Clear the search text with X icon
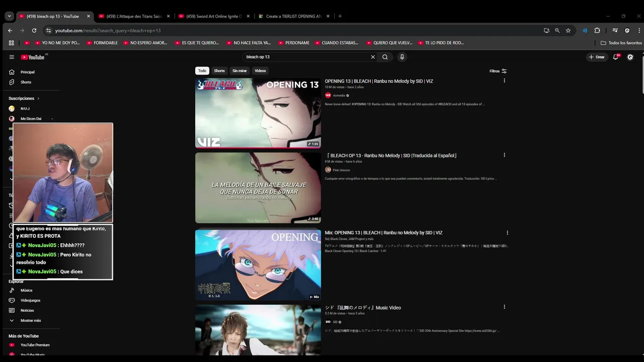 tap(373, 57)
